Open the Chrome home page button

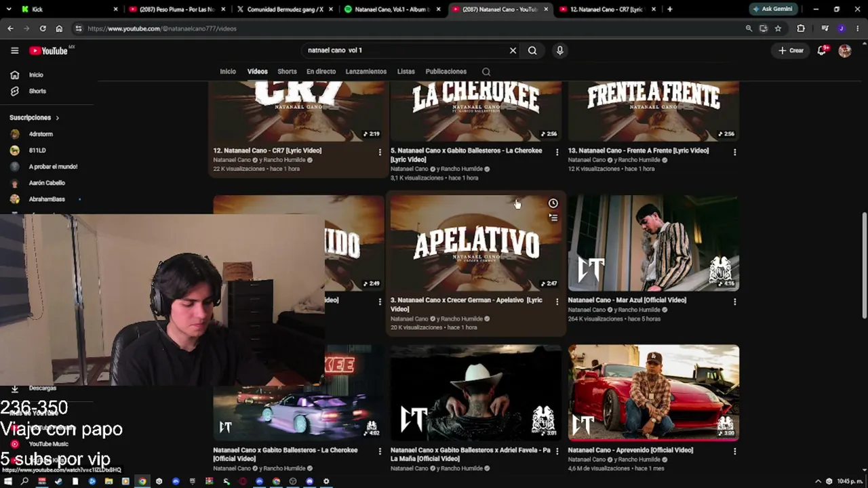click(x=59, y=28)
